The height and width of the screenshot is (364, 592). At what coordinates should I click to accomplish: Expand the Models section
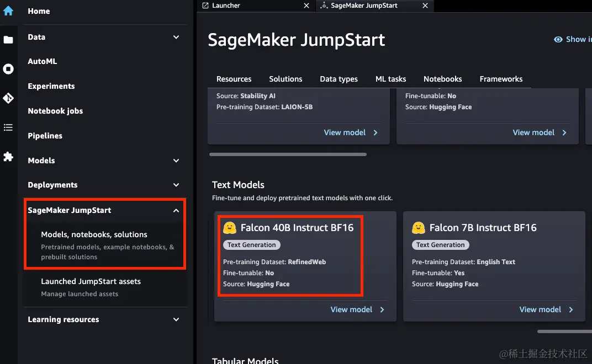coord(176,160)
